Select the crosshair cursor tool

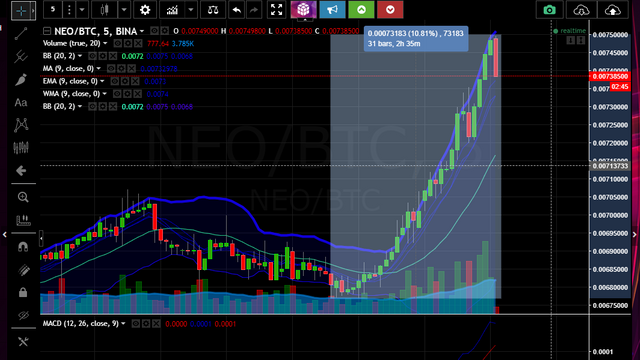tap(21, 11)
